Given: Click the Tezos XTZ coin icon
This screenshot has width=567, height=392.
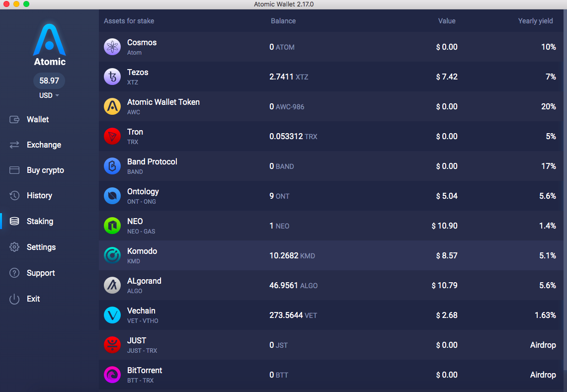Looking at the screenshot, I should 112,77.
